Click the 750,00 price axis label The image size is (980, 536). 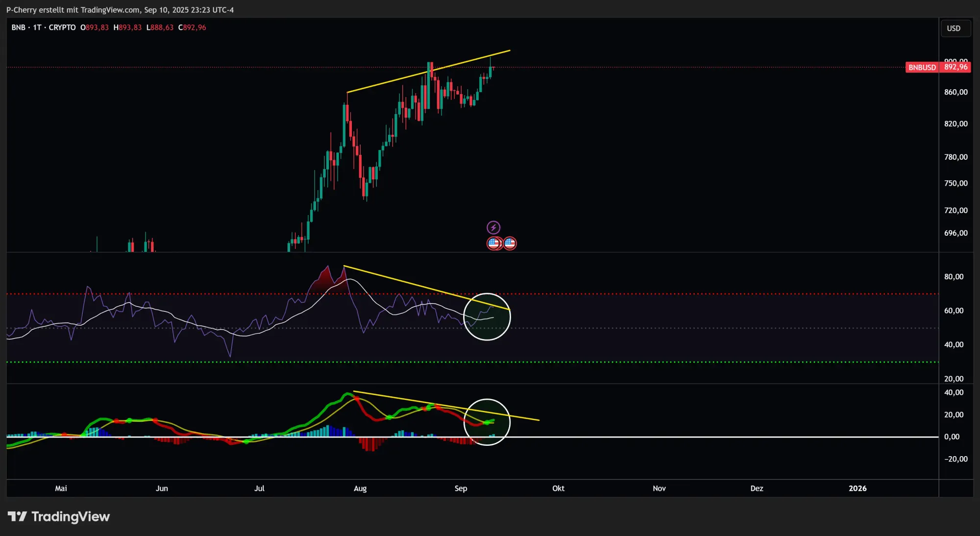click(955, 183)
